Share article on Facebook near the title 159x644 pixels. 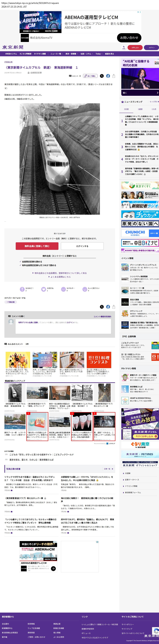pos(108,76)
